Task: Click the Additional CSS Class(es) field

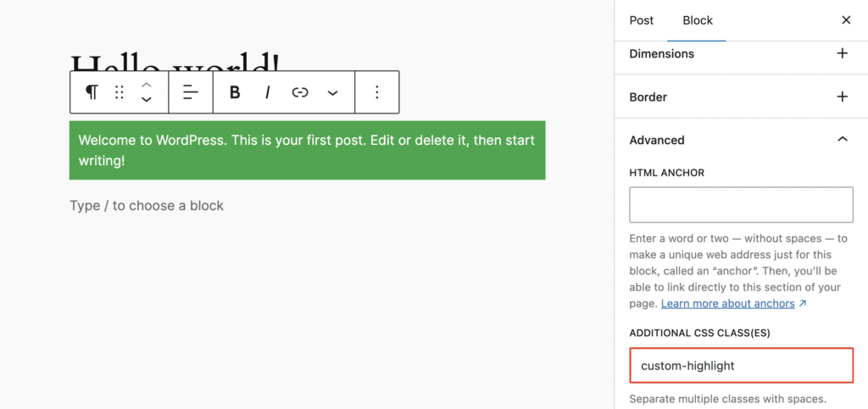Action: 741,366
